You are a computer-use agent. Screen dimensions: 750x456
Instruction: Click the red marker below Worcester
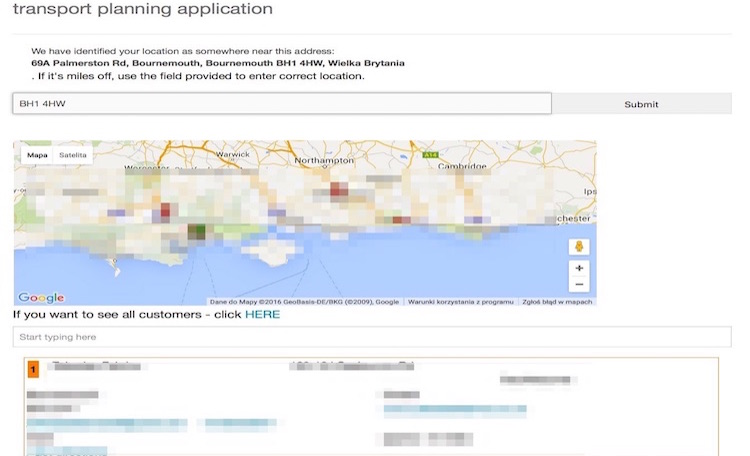click(163, 211)
